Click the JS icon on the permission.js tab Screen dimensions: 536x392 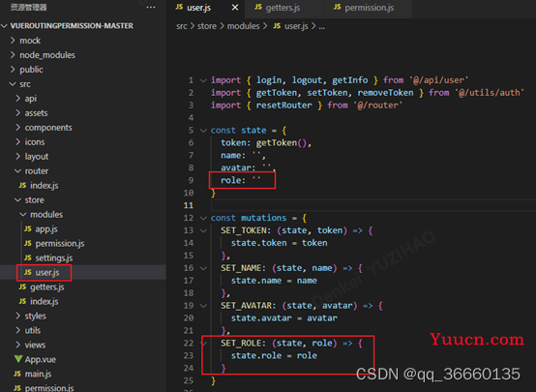pos(337,7)
